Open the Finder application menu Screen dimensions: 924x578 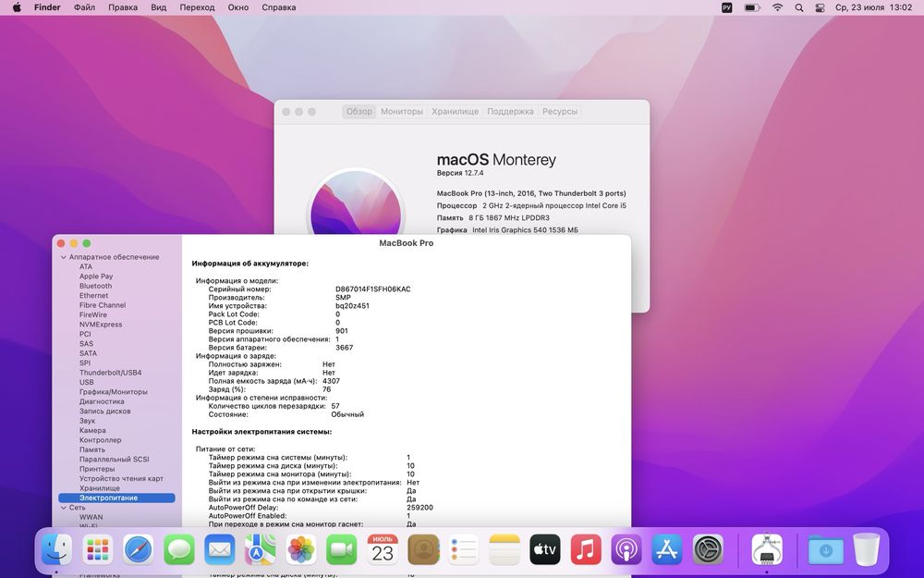point(47,7)
